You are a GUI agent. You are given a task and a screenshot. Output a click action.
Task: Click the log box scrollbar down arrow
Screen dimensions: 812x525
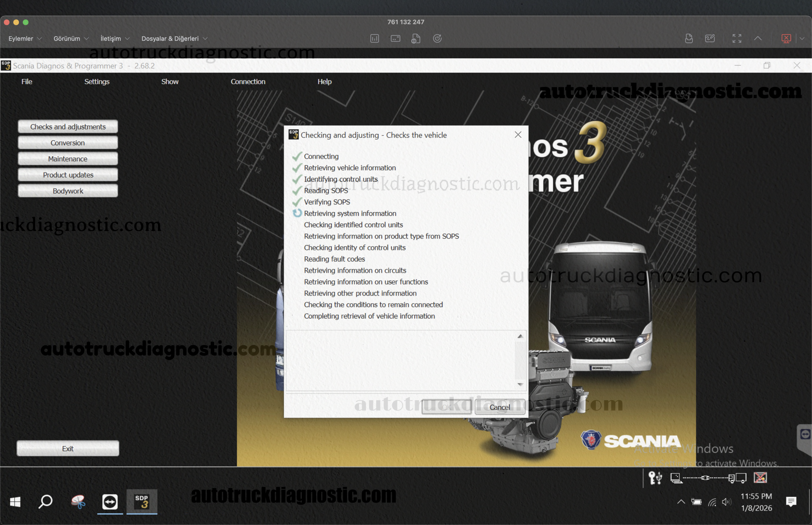[x=520, y=384]
